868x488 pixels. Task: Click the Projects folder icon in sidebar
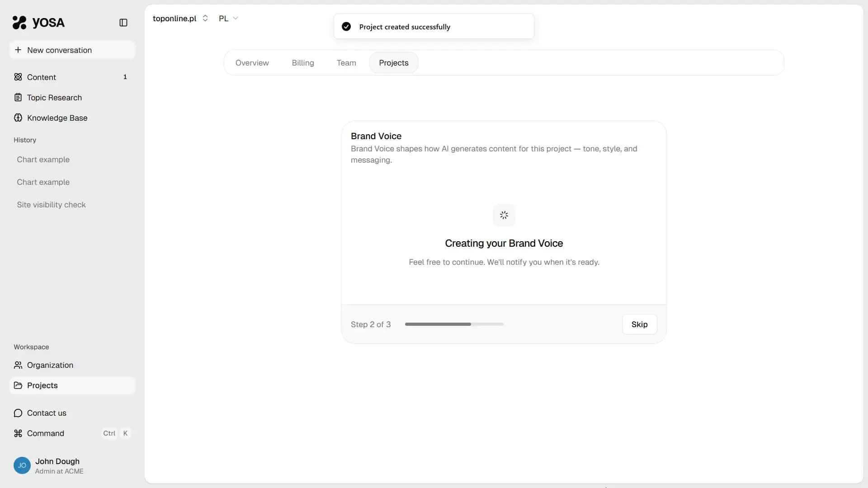[x=18, y=385]
